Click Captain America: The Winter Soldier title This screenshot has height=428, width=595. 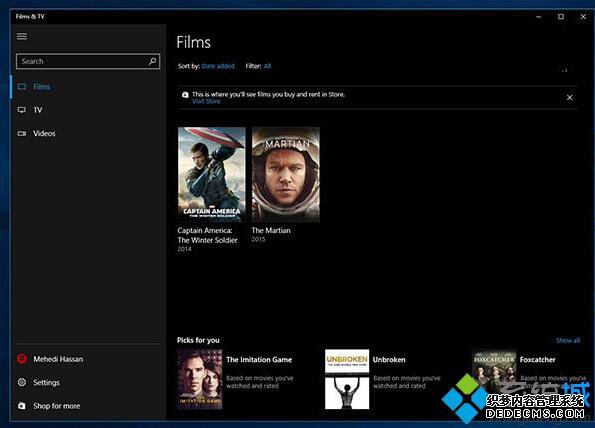(208, 235)
